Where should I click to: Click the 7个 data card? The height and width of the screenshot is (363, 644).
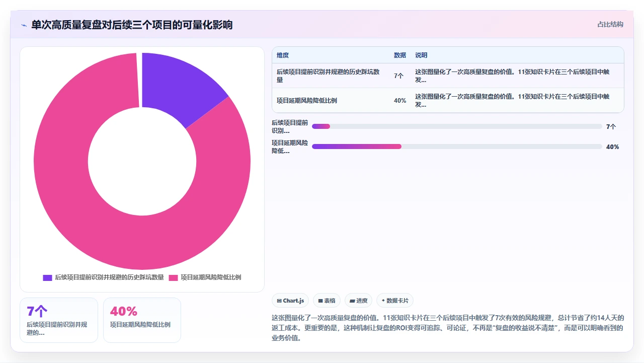[59, 320]
